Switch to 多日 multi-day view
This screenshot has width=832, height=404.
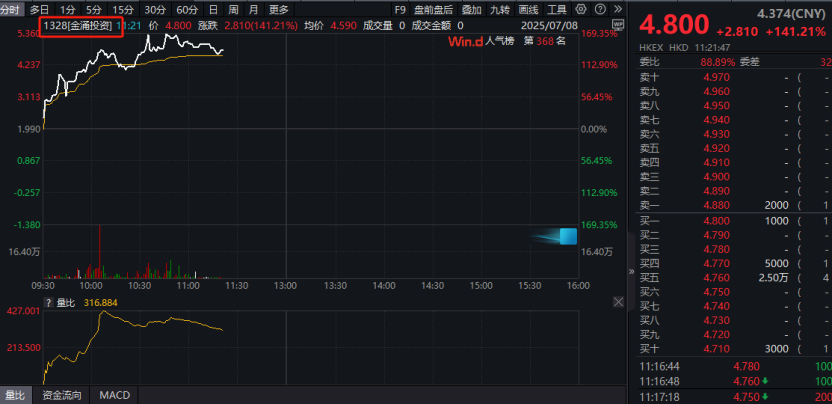point(39,9)
